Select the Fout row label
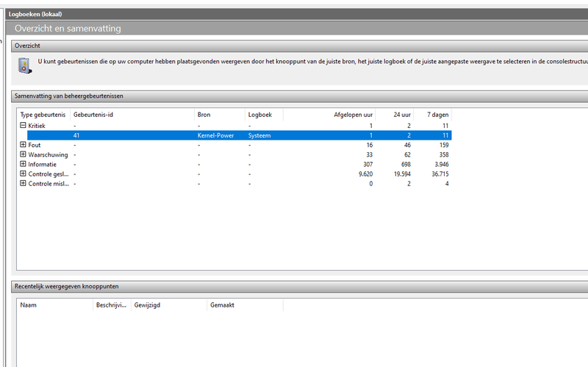Screen dimensions: 588x367 pyautogui.click(x=34, y=145)
